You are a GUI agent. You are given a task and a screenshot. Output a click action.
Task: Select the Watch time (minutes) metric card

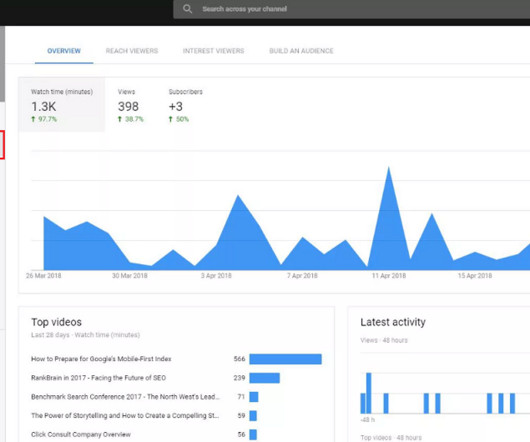click(62, 105)
